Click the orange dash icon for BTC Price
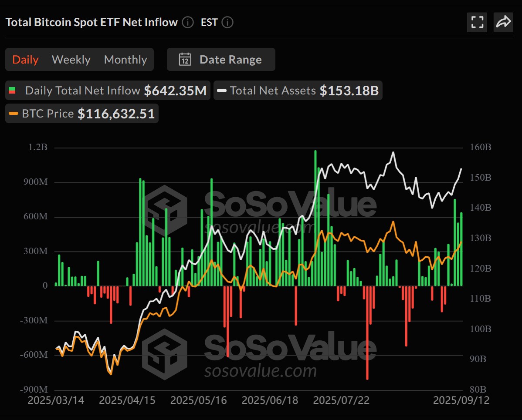522x420 pixels. 14,114
